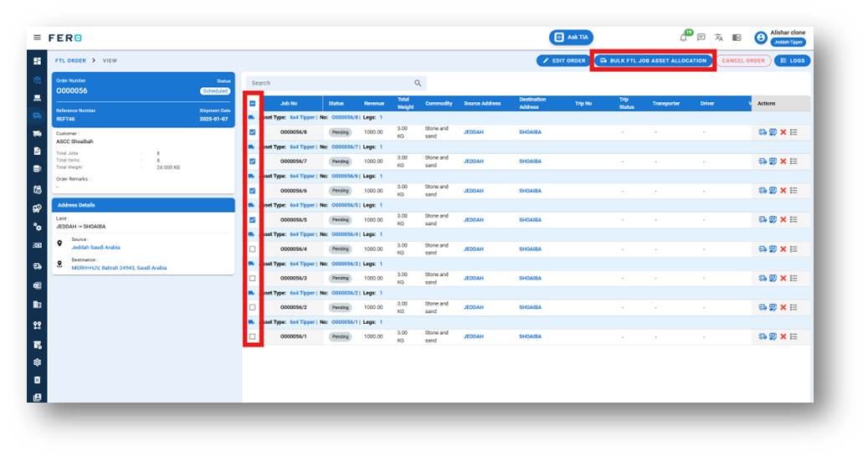The width and height of the screenshot is (868, 457).
Task: Allocate asset truck icon for job 0000056/8
Action: click(763, 132)
